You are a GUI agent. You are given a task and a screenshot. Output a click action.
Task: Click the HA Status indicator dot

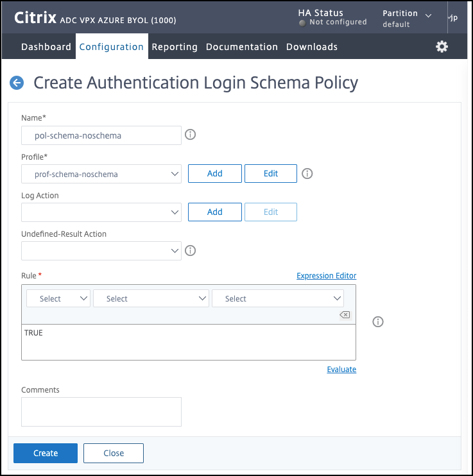302,23
